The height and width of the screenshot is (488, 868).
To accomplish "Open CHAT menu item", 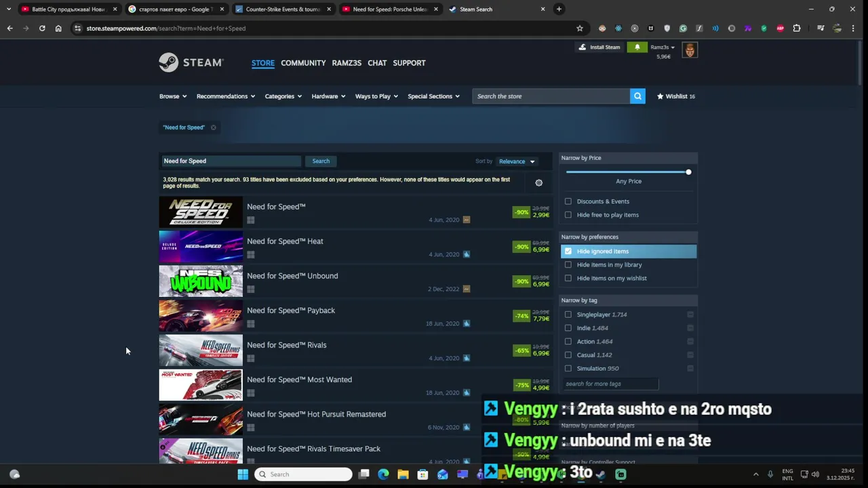I will tap(377, 63).
